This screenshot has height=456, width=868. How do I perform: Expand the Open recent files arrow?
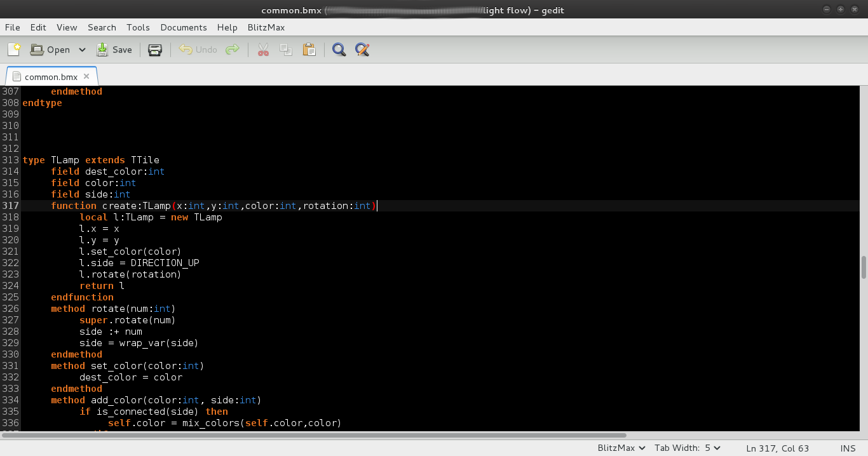[82, 50]
